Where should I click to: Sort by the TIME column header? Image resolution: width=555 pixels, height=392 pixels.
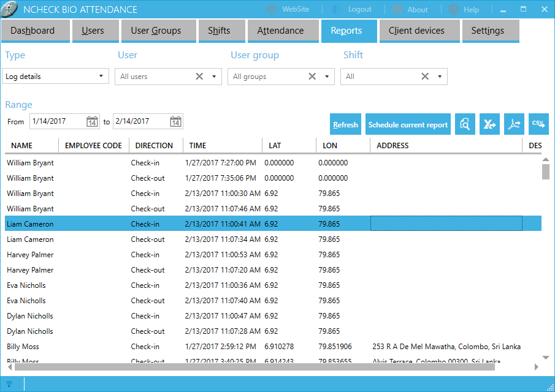click(222, 146)
